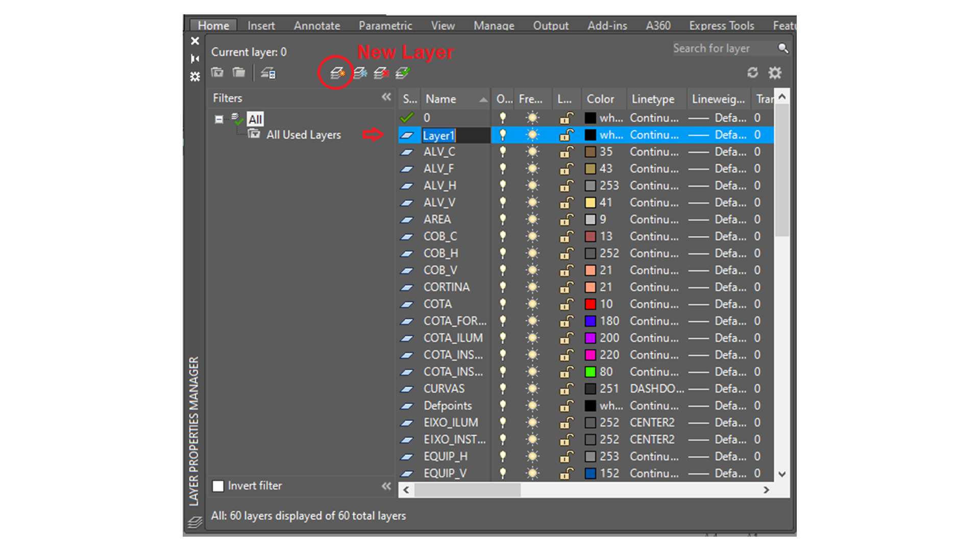Toggle On lightbulb for layer ALV_F

click(503, 168)
